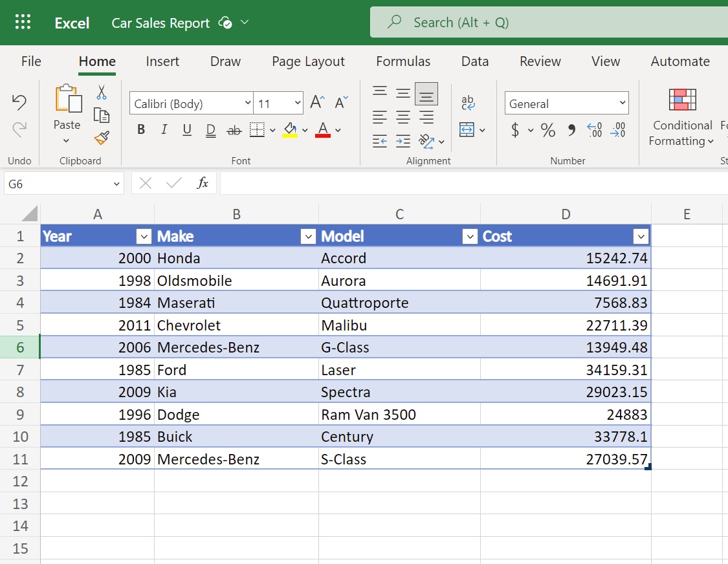Open the Insert ribbon tab
This screenshot has height=564, width=728.
click(162, 61)
